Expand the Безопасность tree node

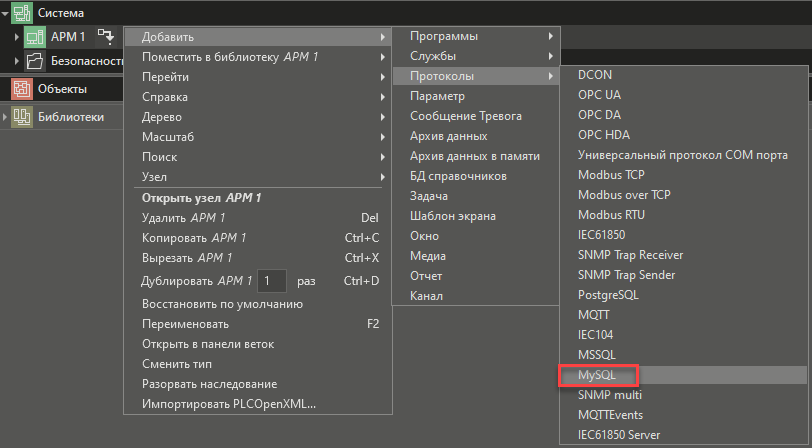(17, 61)
